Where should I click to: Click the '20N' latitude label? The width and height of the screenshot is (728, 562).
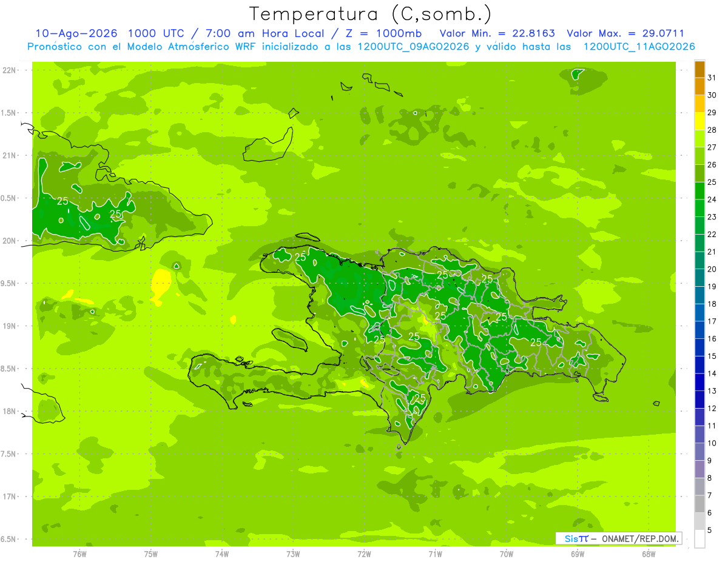click(10, 241)
